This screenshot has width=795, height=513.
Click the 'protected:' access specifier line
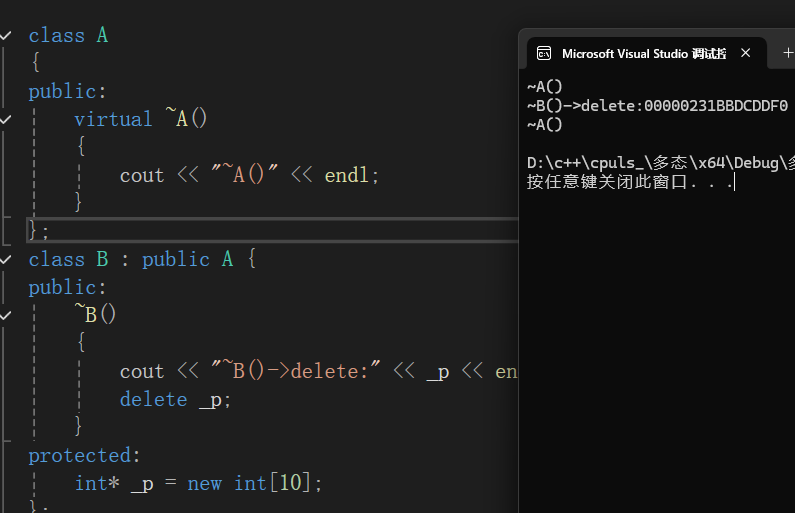(x=84, y=455)
